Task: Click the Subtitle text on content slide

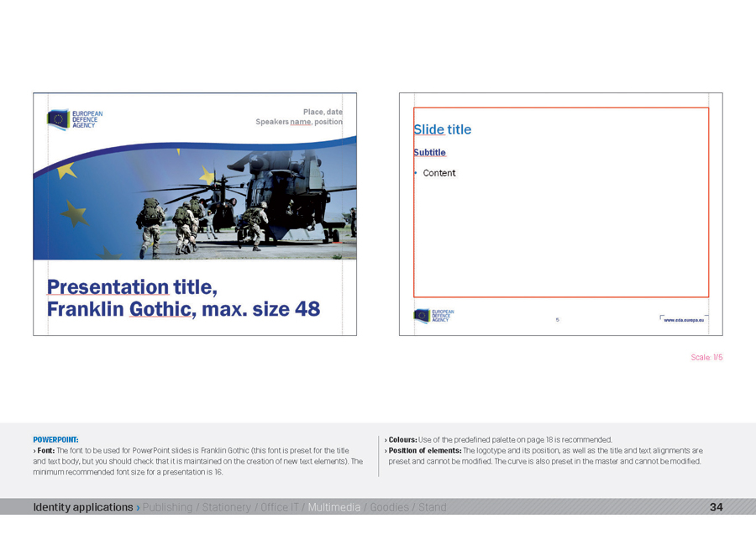Action: click(x=429, y=153)
